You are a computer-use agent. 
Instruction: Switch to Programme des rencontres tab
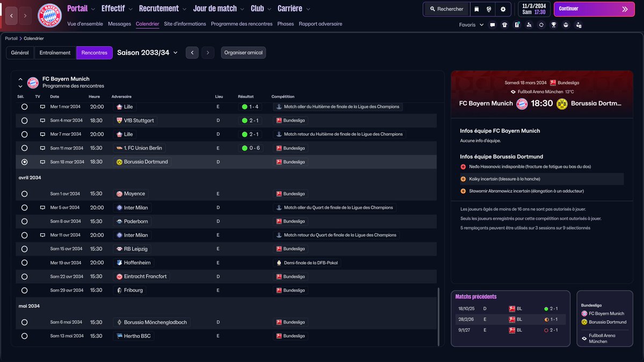241,24
